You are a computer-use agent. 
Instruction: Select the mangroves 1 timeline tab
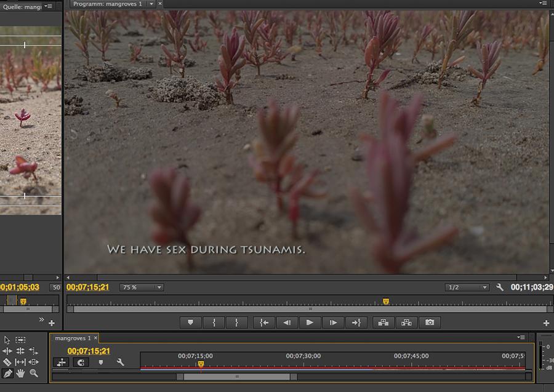click(x=73, y=338)
